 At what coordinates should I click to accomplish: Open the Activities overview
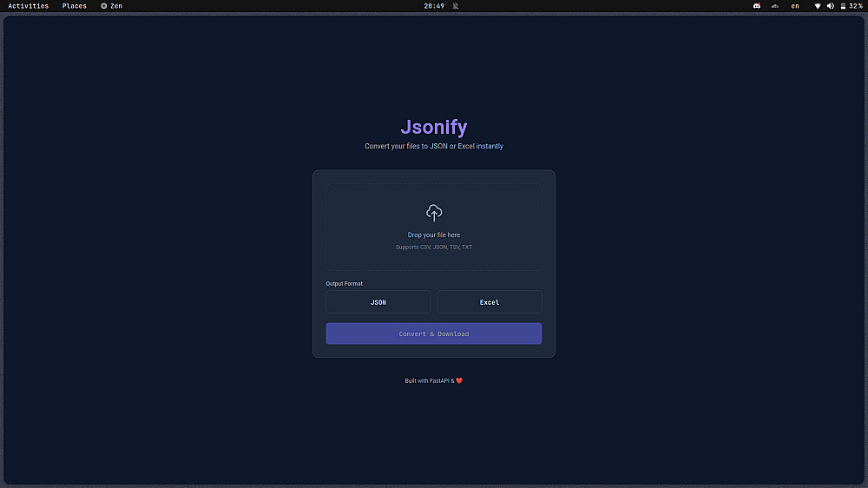point(29,6)
